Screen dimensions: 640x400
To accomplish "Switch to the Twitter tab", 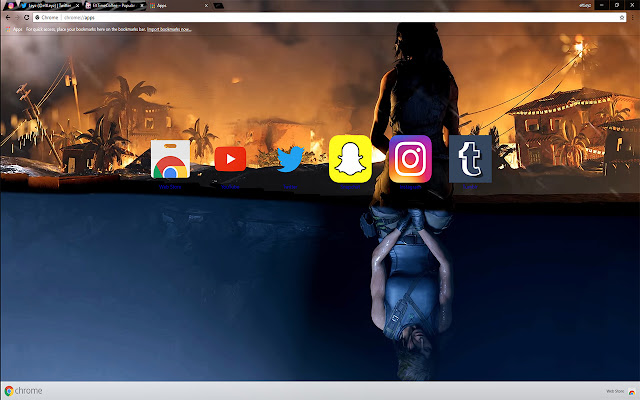I will [x=48, y=6].
